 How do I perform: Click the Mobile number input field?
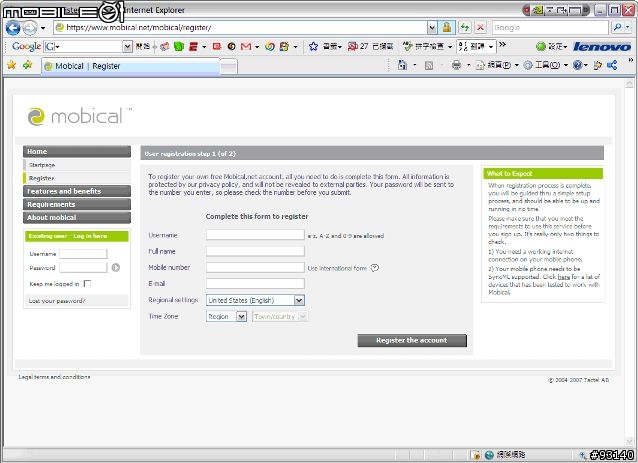[255, 267]
